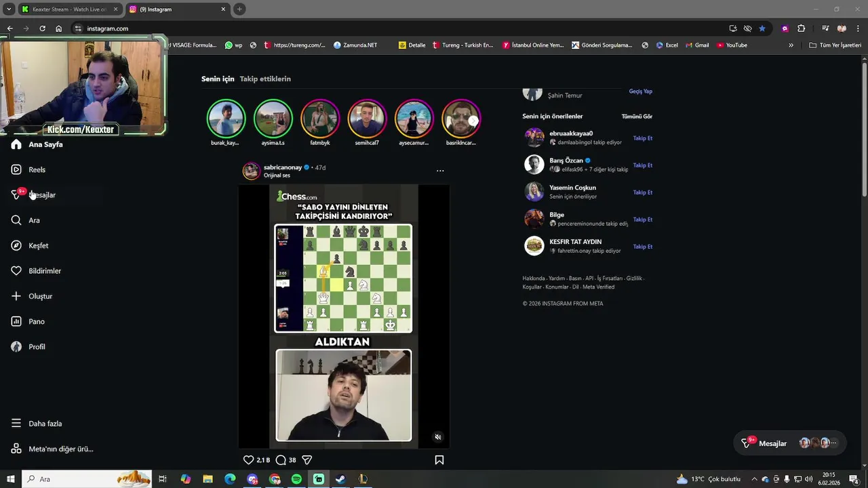The height and width of the screenshot is (488, 868).
Task: Open Oluştur create menu
Action: click(32, 296)
